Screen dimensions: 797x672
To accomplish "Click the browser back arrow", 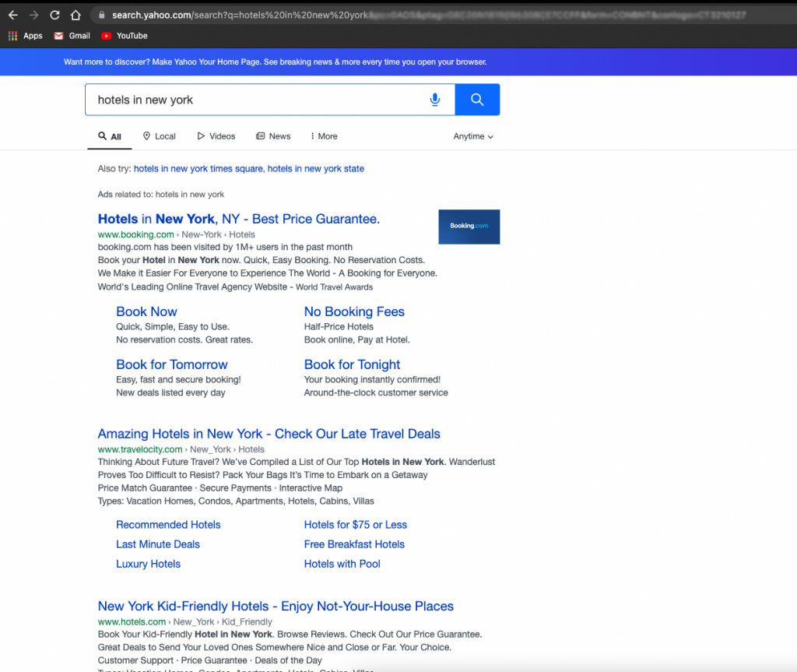I will pos(13,15).
